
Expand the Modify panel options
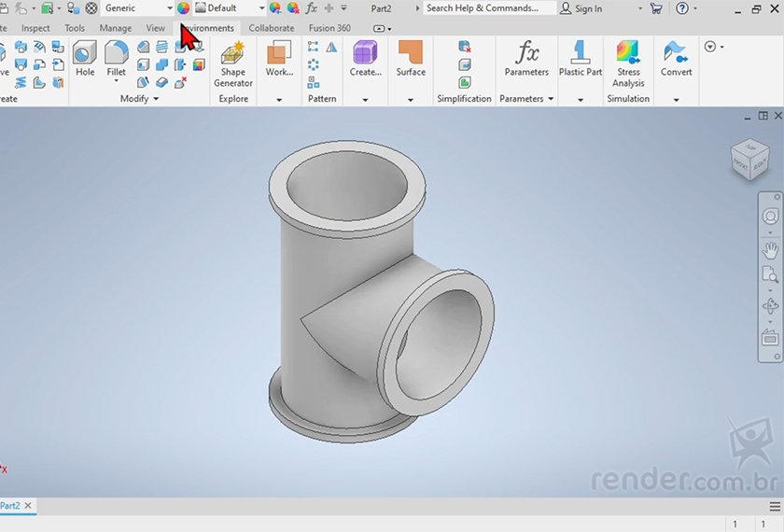[x=156, y=99]
